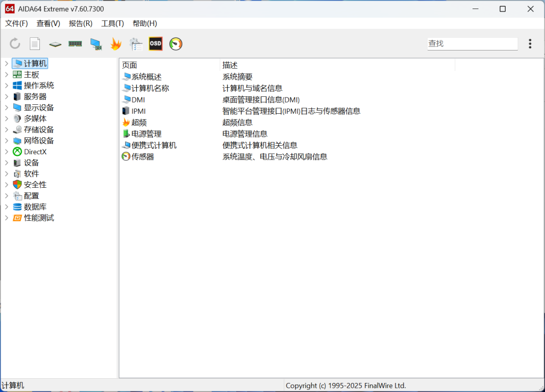Click the 电源管理 battery icon
545x392 pixels.
click(x=126, y=134)
